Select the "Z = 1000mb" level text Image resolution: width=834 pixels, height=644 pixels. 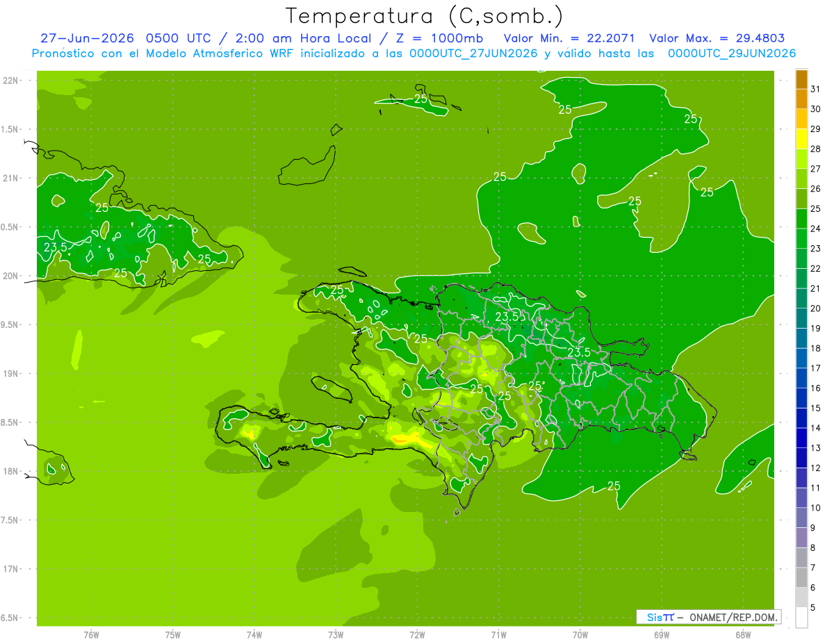(x=441, y=38)
